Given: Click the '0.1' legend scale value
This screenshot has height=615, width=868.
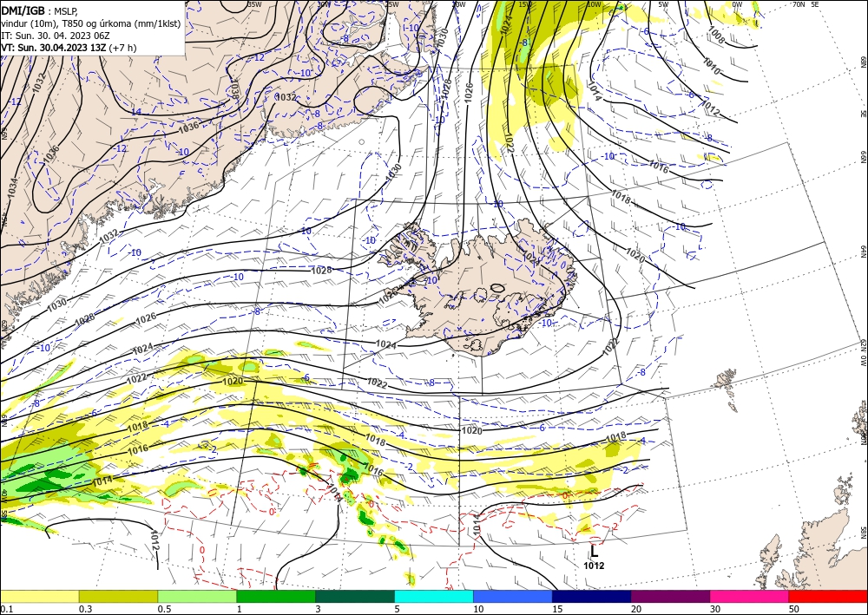Looking at the screenshot, I should [x=7, y=609].
